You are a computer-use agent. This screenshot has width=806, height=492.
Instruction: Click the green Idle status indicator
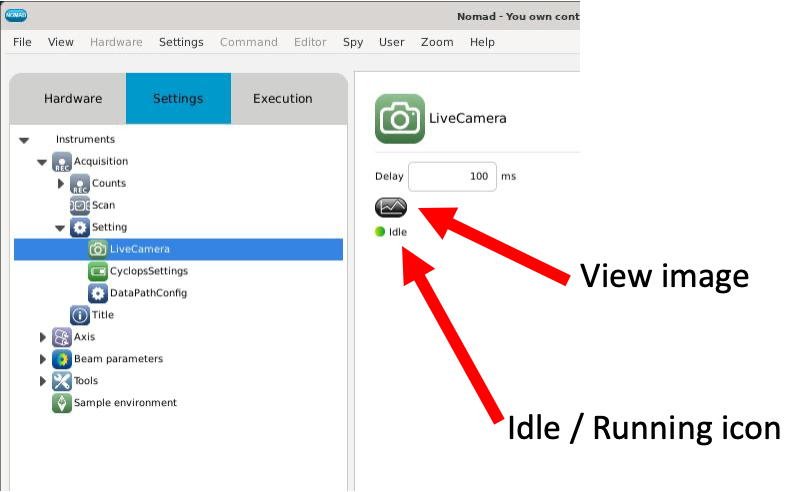click(380, 232)
